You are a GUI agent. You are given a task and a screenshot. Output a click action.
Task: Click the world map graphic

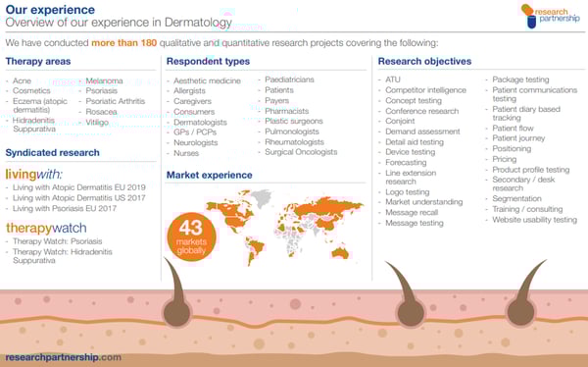click(x=284, y=227)
